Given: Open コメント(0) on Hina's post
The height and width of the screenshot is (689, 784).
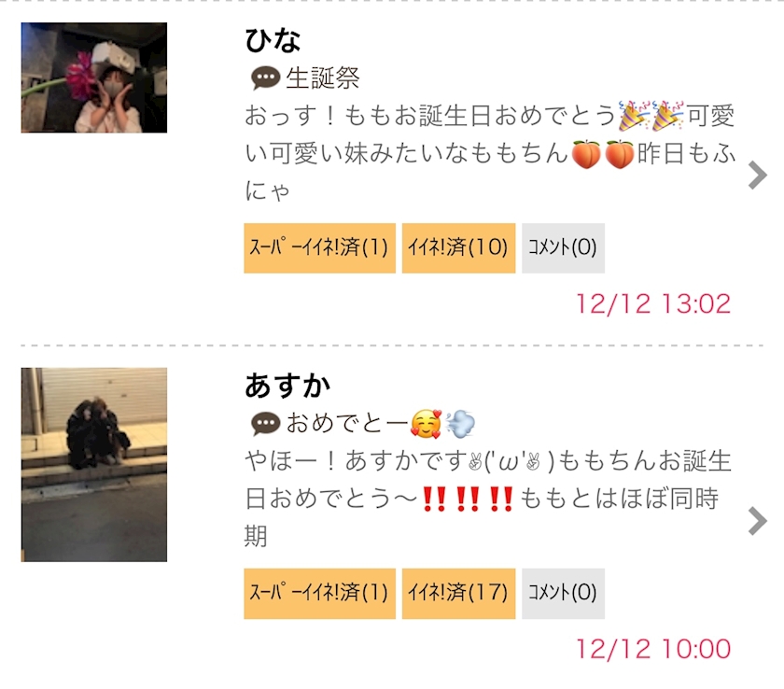Looking at the screenshot, I should click(x=563, y=248).
